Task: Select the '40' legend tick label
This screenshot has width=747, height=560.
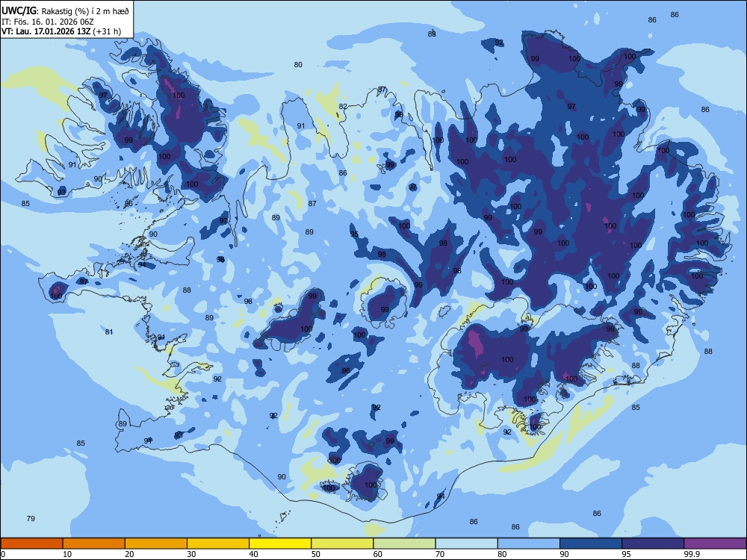Action: coord(254,554)
